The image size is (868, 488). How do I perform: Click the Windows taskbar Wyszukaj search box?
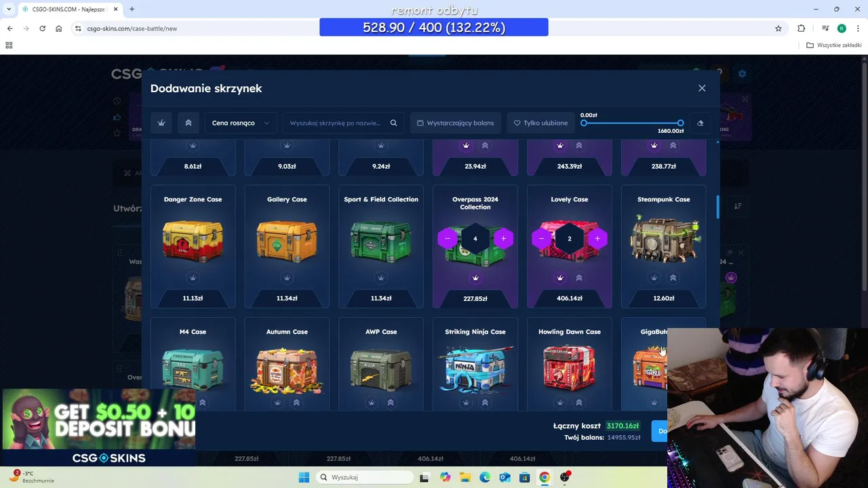(365, 477)
